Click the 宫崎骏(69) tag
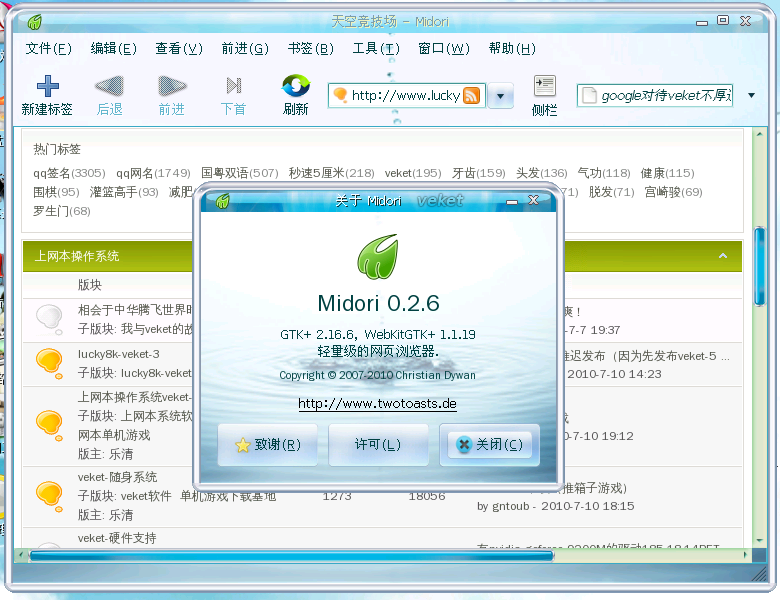 click(x=674, y=192)
